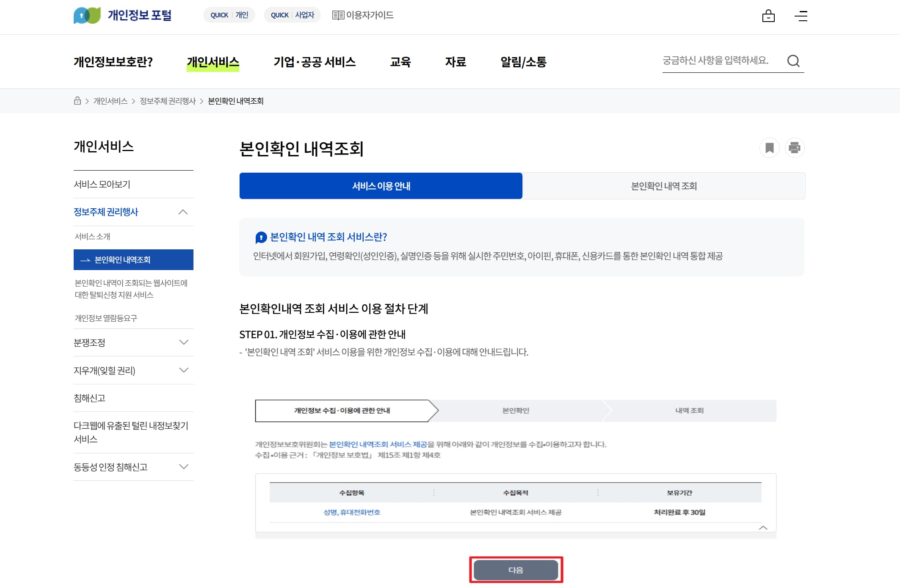Viewport: 900px width, 588px height.
Task: Open the hamburger menu at top right
Action: click(x=801, y=16)
